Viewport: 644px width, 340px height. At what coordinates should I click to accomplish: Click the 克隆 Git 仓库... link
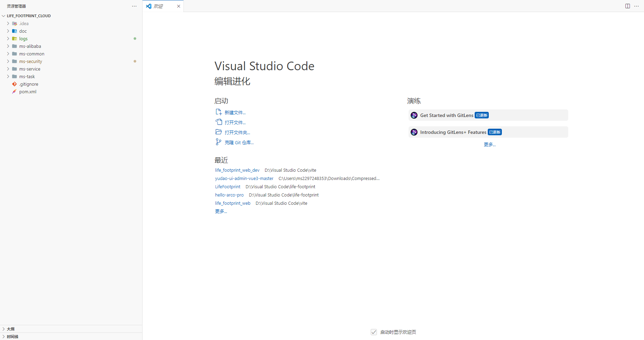click(x=239, y=142)
